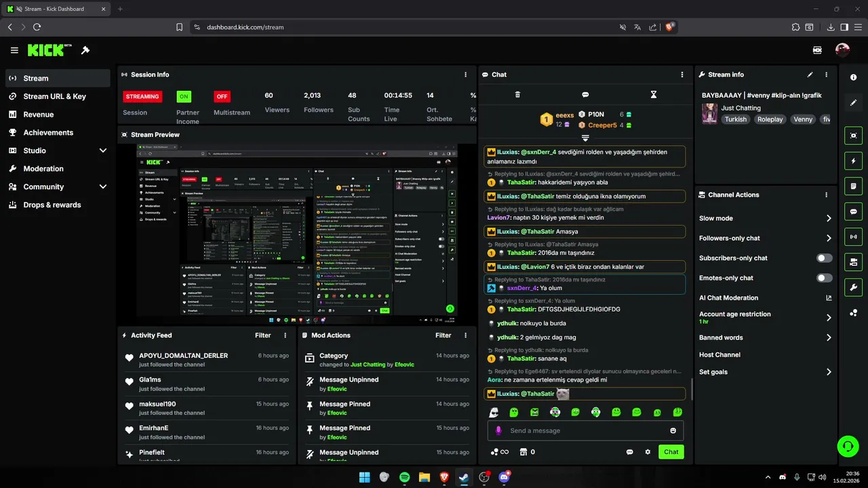Click the pin icon next to Kick logo
Viewport: 868px width, 488px height.
[x=85, y=50]
